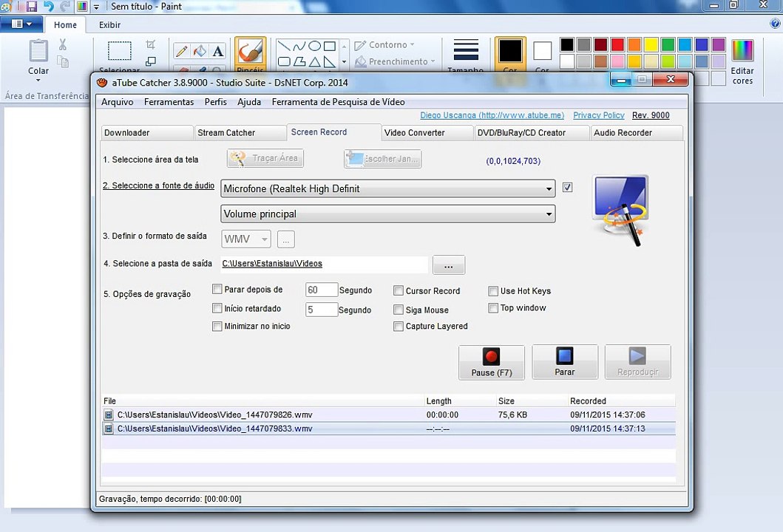Check the Use Hot Keys option
This screenshot has height=532, width=783.
493,290
